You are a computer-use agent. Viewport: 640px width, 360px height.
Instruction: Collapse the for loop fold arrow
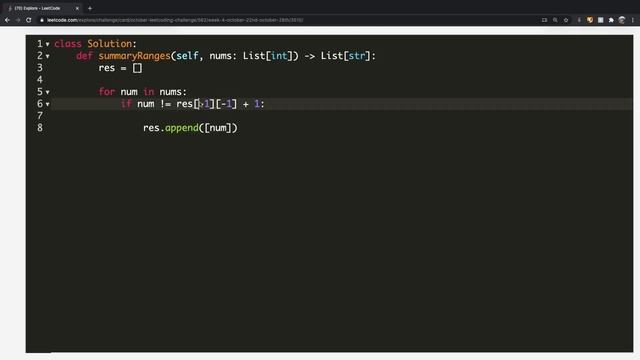point(48,92)
